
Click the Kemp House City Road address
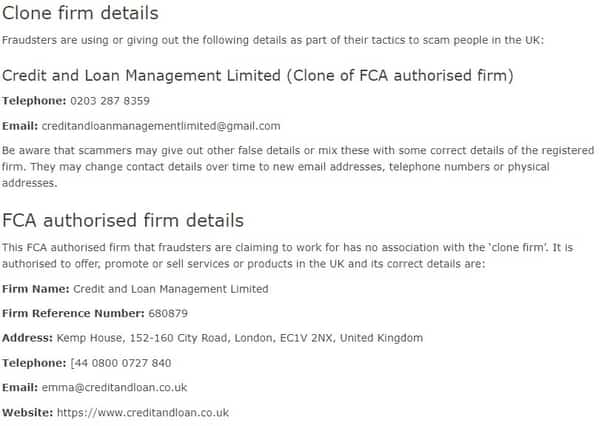pyautogui.click(x=240, y=338)
